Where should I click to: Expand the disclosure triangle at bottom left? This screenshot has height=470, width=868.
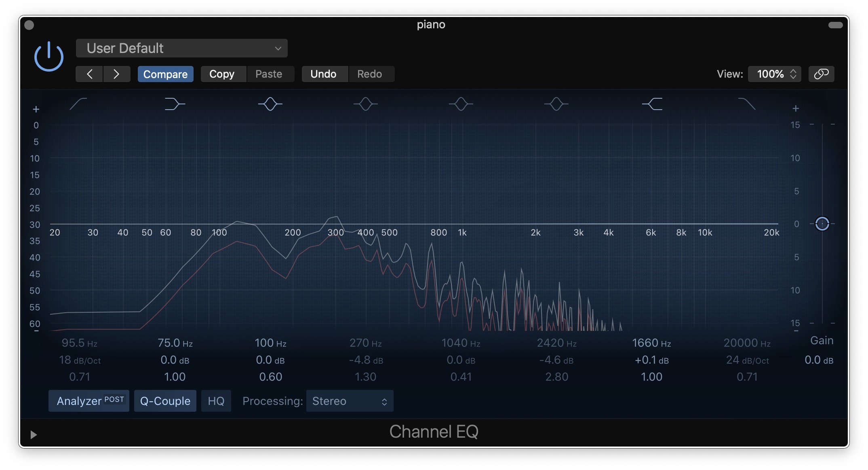click(34, 434)
